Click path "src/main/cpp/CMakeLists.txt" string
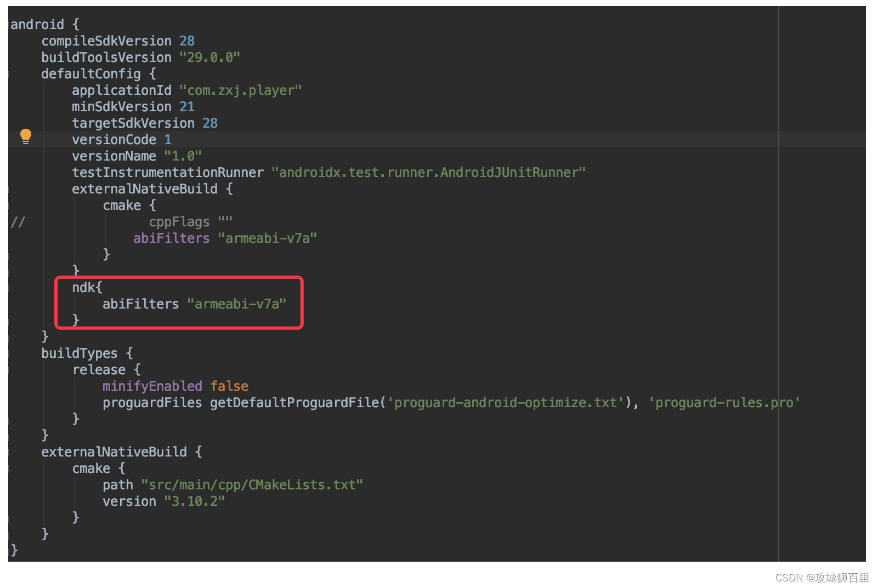This screenshot has height=588, width=878. 252,485
